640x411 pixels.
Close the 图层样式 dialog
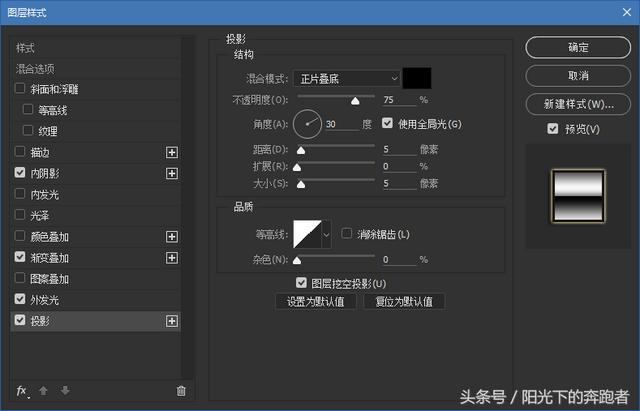(627, 12)
